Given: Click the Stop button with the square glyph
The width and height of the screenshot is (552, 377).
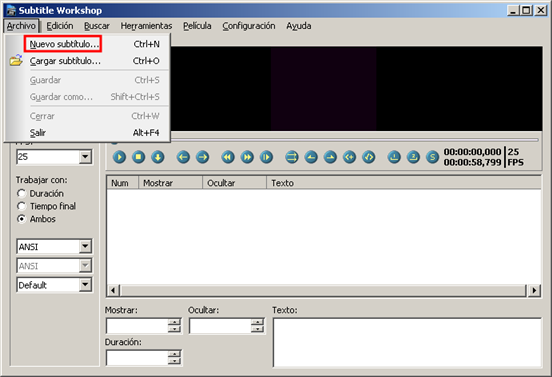Looking at the screenshot, I should (x=138, y=157).
